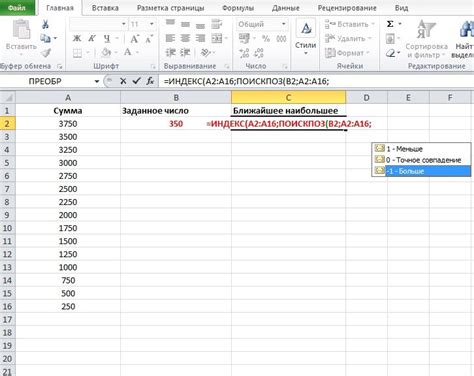Screen dimensions: 474x376
Task: Select cell A16 containing 250
Action: [x=68, y=306]
